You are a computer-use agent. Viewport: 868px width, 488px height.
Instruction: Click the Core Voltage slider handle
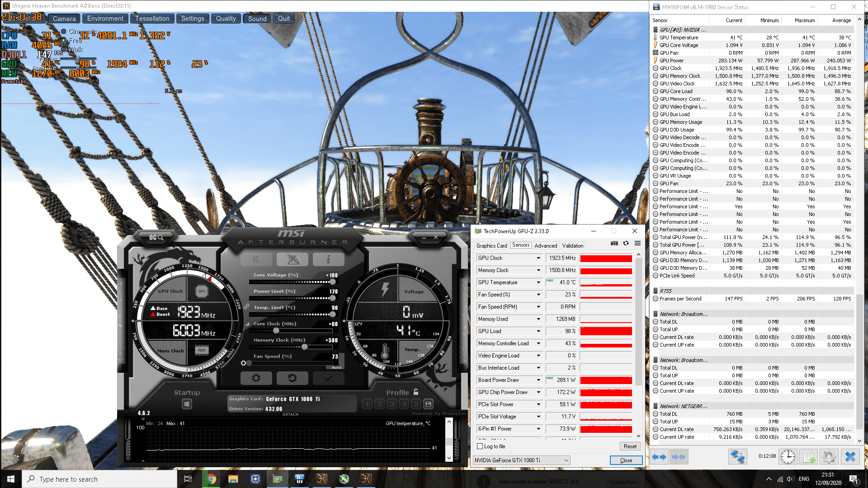pos(333,282)
